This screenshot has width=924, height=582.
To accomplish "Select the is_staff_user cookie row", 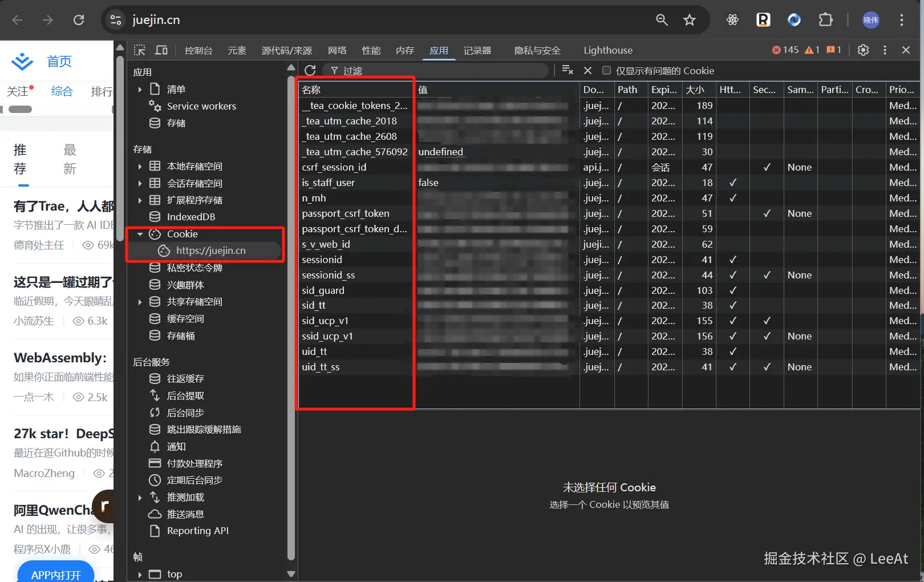I will 609,183.
